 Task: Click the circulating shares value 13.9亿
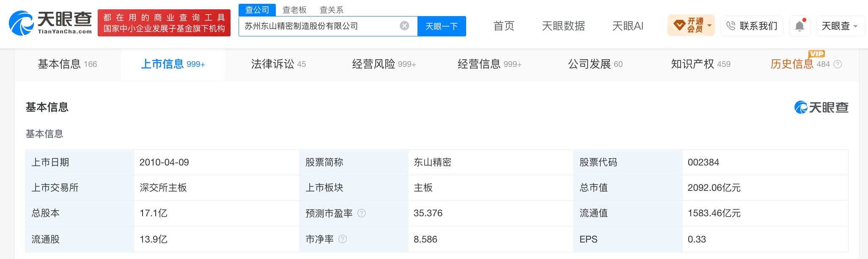click(x=154, y=239)
